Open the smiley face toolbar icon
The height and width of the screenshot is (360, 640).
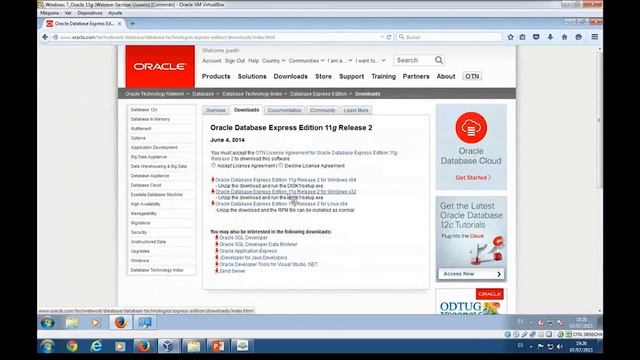(x=578, y=37)
